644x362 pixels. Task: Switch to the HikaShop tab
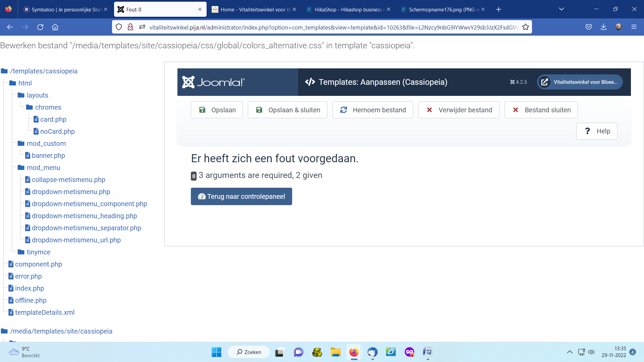[x=347, y=9]
